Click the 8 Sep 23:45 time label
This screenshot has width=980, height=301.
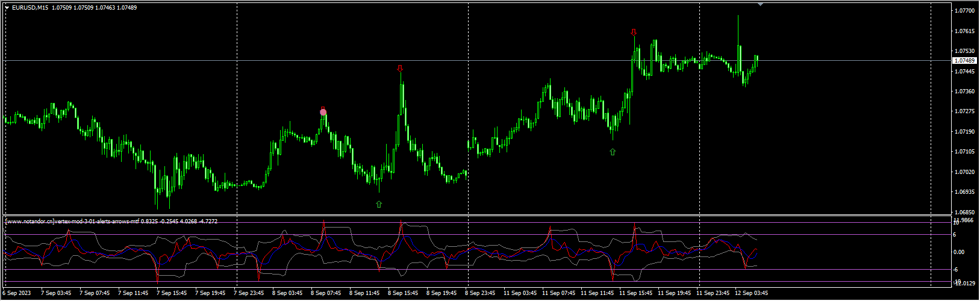click(x=480, y=294)
